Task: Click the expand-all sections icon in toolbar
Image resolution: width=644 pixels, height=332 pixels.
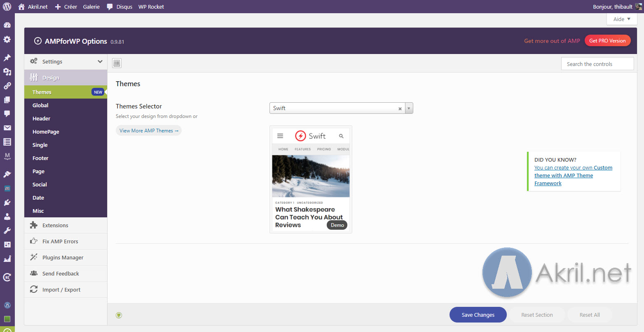Action: pyautogui.click(x=117, y=63)
